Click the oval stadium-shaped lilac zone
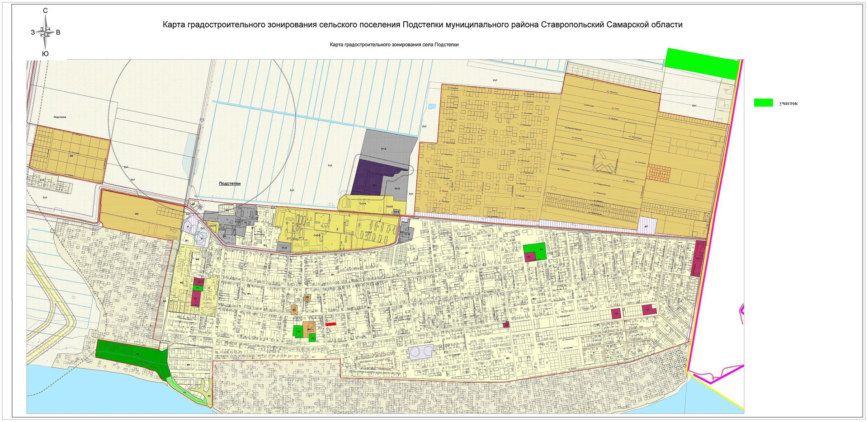The image size is (868, 422). 421,351
